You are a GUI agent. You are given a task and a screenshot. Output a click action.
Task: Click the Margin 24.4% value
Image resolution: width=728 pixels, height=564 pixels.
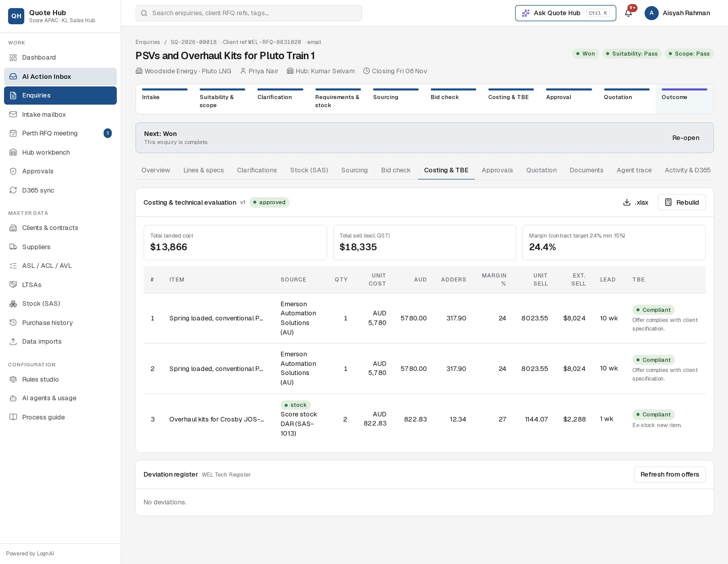pyautogui.click(x=542, y=247)
